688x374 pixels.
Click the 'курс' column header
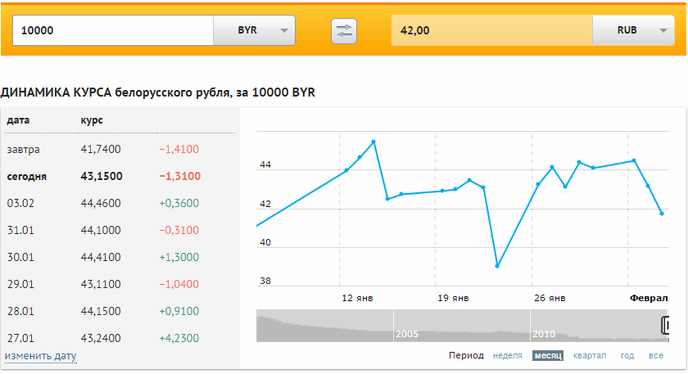pyautogui.click(x=91, y=120)
